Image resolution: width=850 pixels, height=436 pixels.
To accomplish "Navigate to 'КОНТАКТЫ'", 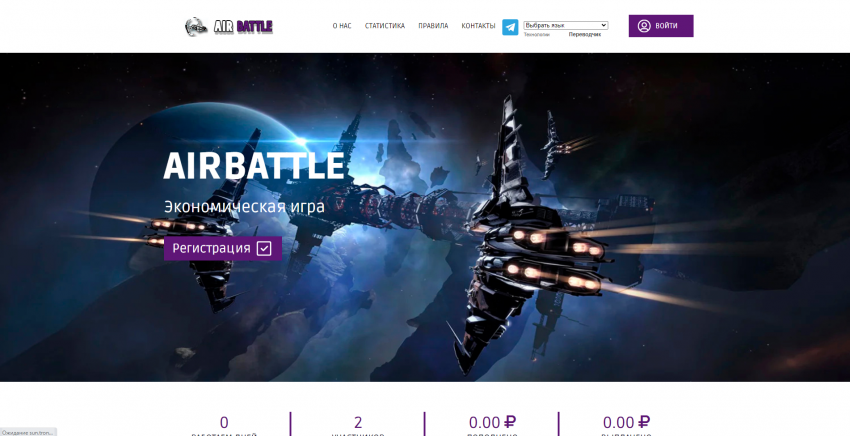I will [x=478, y=25].
